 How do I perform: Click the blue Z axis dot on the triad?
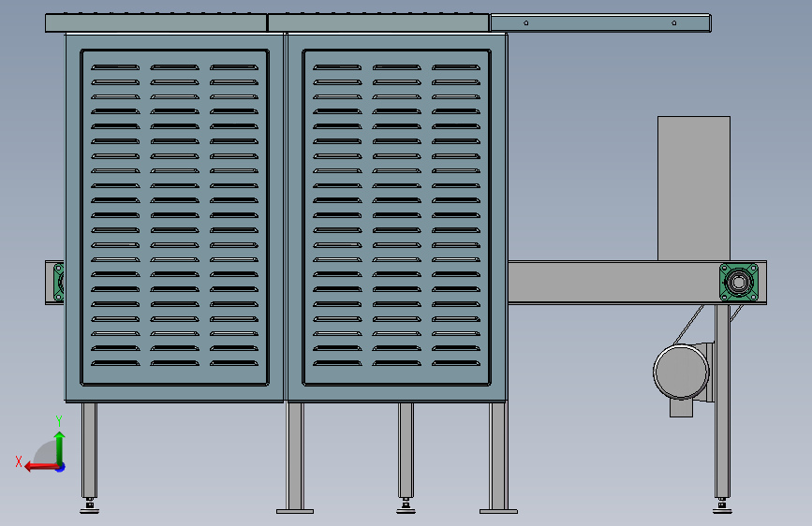click(x=61, y=467)
